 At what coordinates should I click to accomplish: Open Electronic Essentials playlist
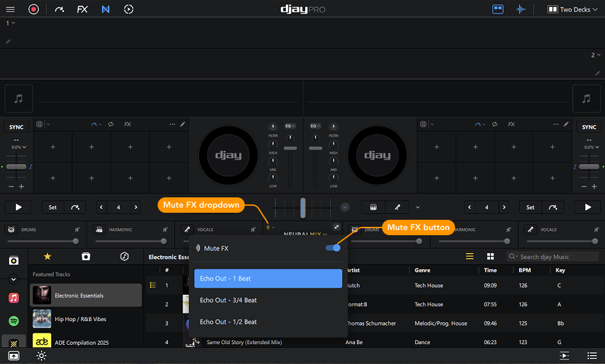click(86, 295)
